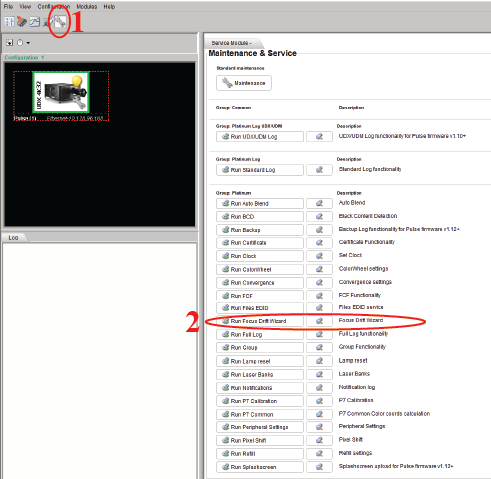This screenshot has height=479, width=491.
Task: Click Run ColorWheel button
Action: (x=260, y=269)
